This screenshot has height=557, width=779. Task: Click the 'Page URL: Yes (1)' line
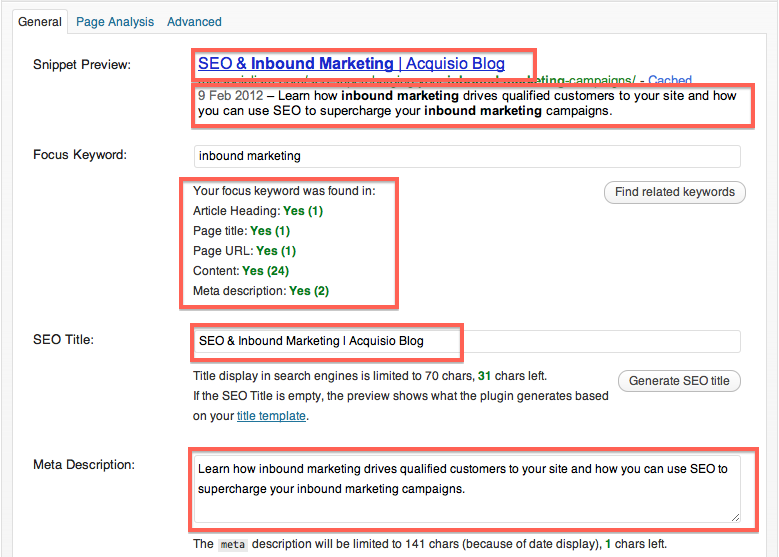click(244, 251)
